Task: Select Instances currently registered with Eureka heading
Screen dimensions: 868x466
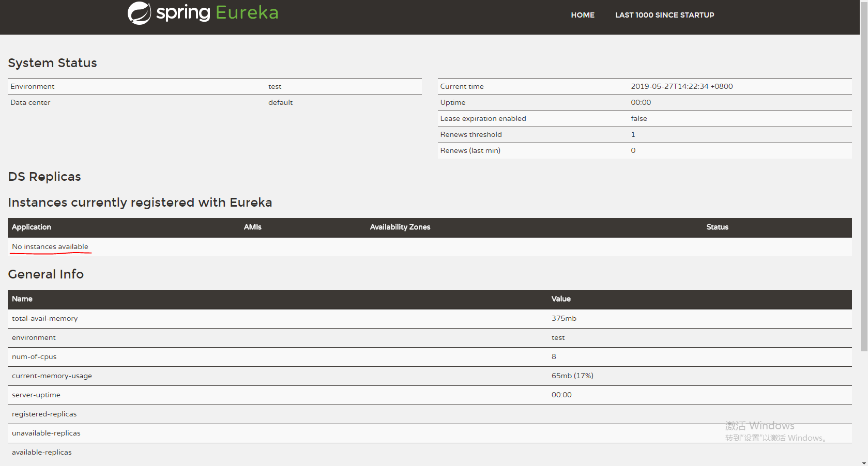Action: click(140, 203)
